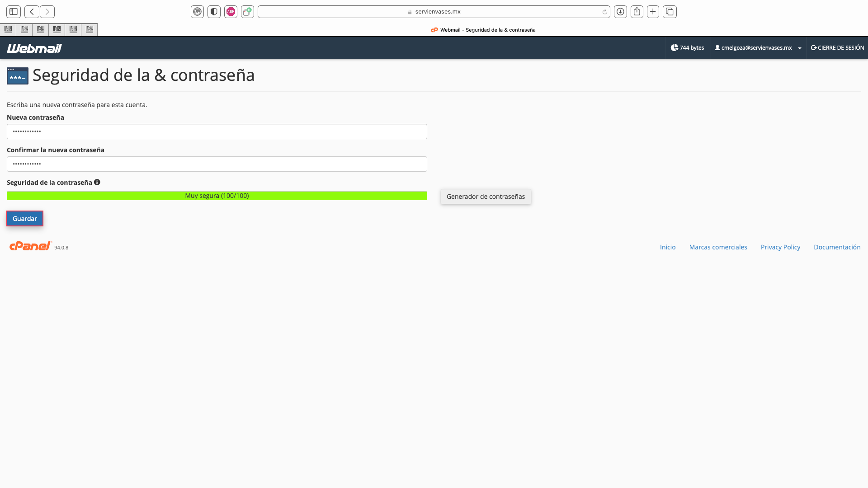Open the globe extension icon
Viewport: 868px width, 488px height.
pos(197,12)
